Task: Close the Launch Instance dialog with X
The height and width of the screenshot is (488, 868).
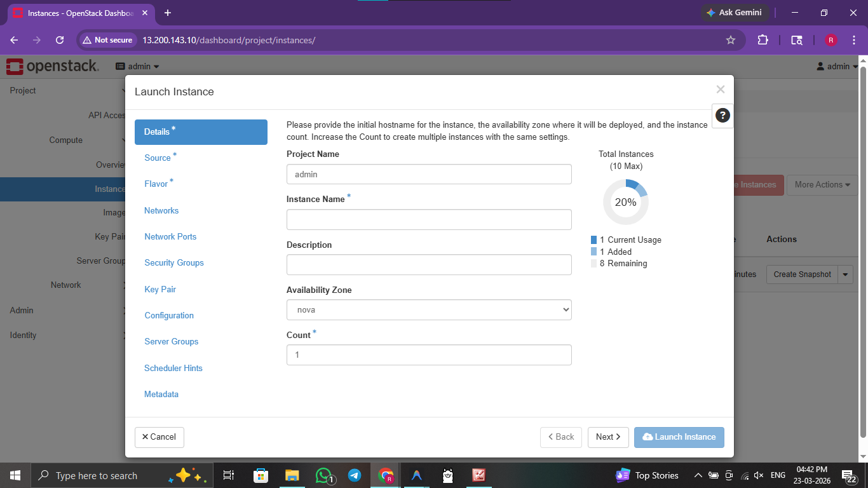Action: (x=720, y=90)
